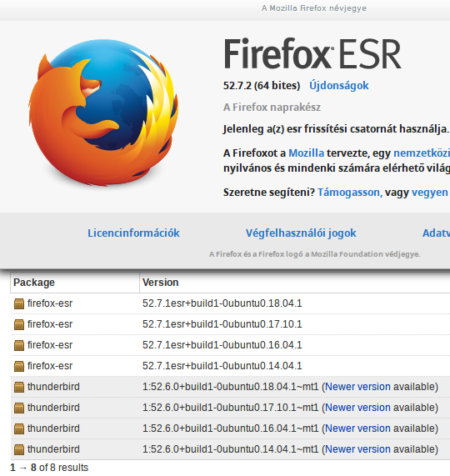Click version 1:52.6.0+build1-0ubuntu0.17.10.1~mt1
450x476 pixels.
231,408
